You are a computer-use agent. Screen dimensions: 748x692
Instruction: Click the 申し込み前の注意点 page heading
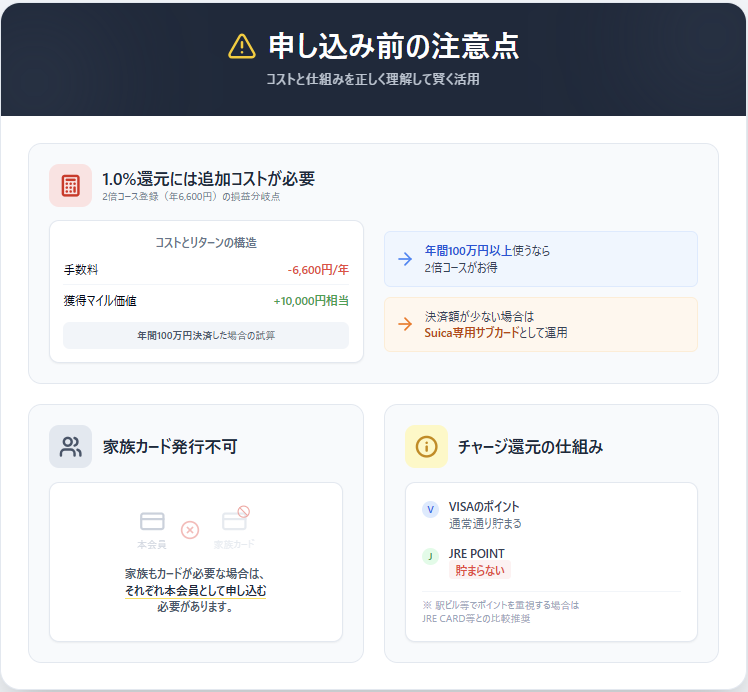pos(393,46)
